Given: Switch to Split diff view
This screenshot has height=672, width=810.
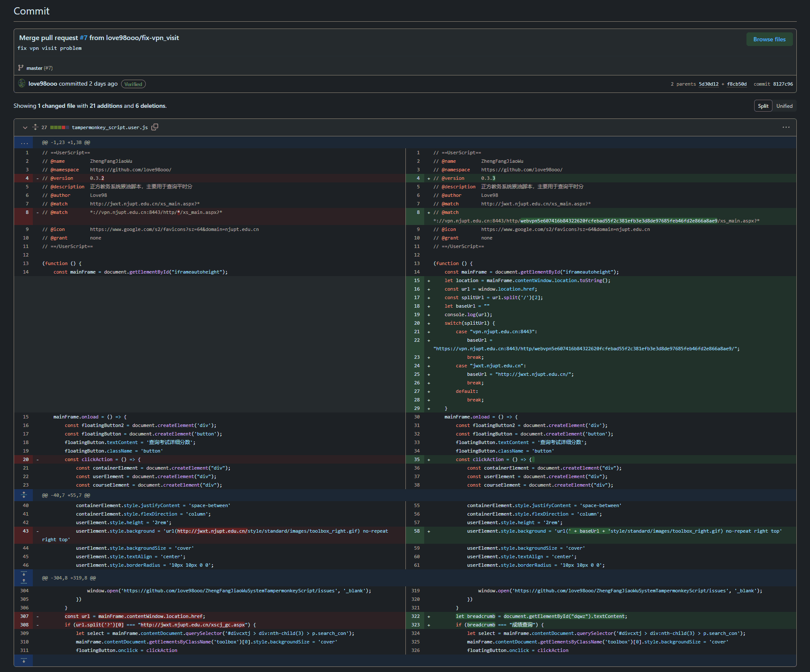Looking at the screenshot, I should [x=763, y=106].
